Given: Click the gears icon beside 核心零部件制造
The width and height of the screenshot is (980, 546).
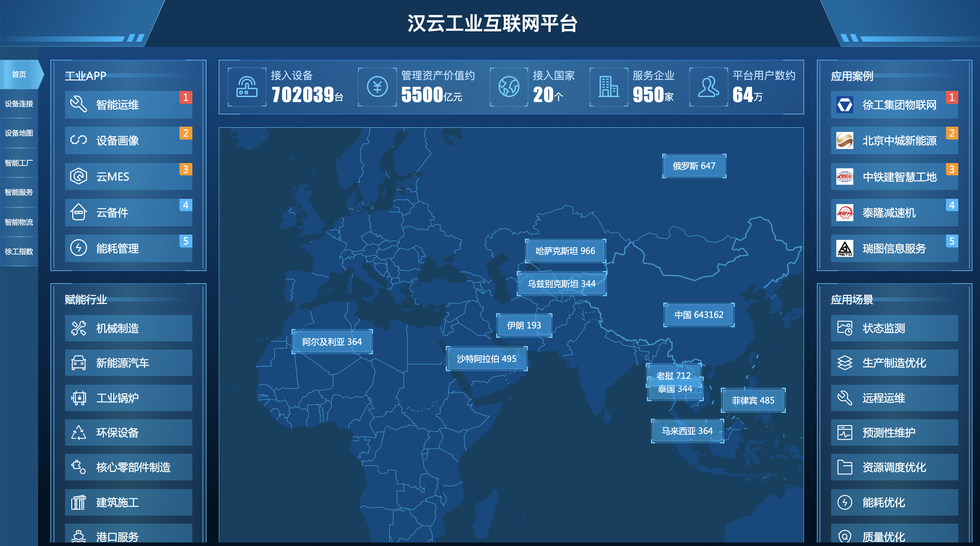Looking at the screenshot, I should click(78, 467).
